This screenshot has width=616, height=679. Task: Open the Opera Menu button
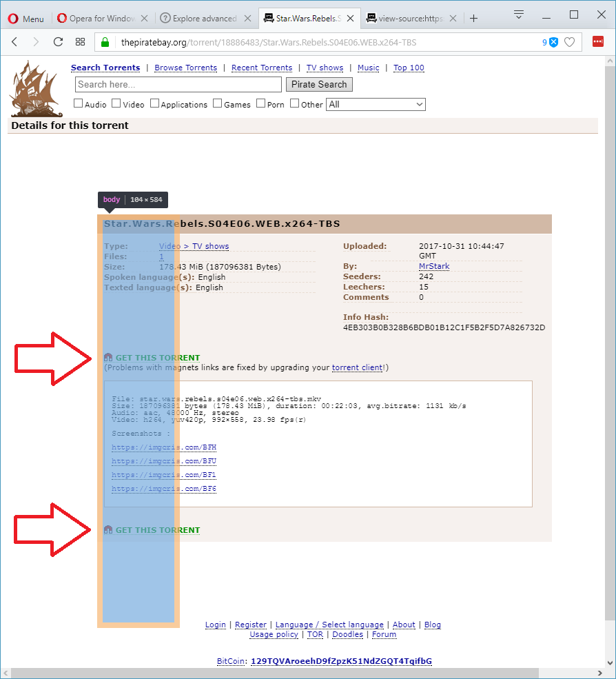[26, 19]
